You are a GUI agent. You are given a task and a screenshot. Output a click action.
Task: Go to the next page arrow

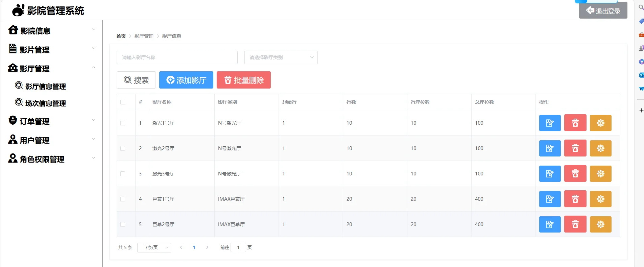tap(207, 247)
